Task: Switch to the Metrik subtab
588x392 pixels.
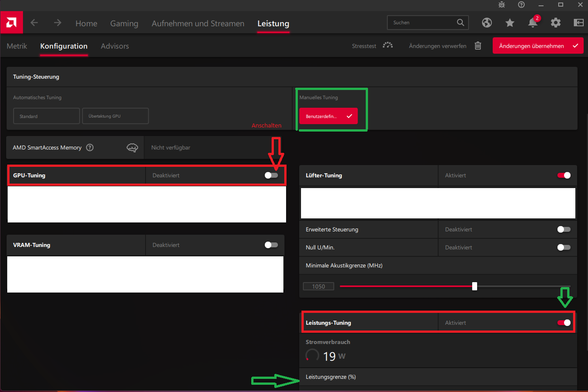Action: [17, 46]
